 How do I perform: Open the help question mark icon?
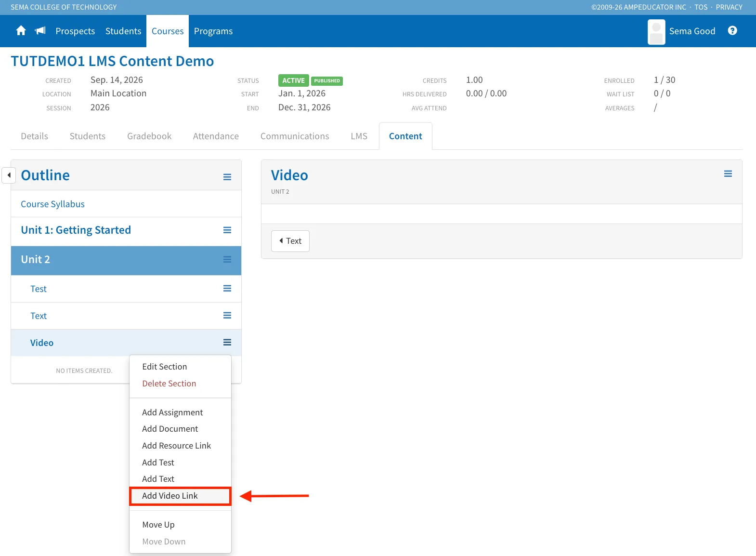tap(732, 31)
